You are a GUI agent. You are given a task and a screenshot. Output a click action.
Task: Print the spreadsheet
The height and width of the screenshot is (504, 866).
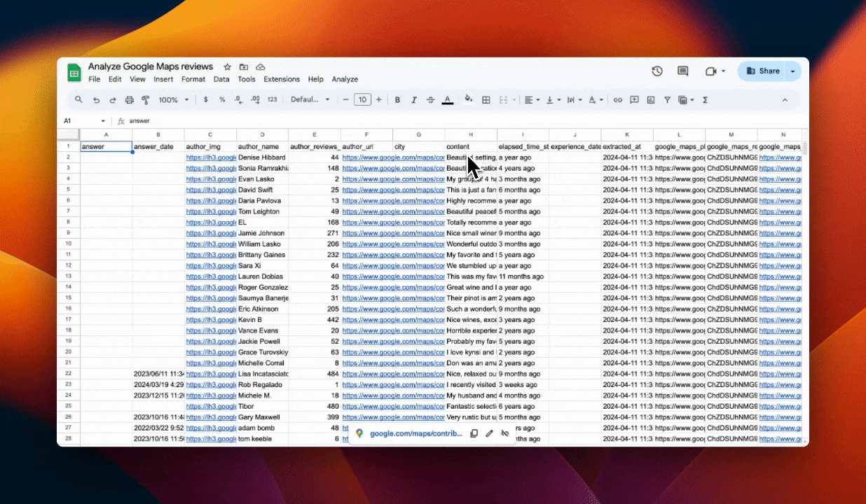130,100
